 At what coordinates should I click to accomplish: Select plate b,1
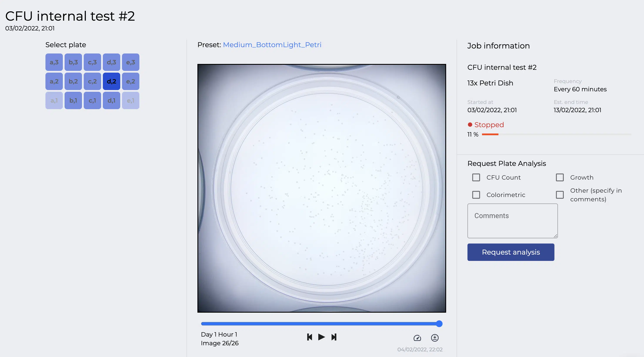click(73, 100)
